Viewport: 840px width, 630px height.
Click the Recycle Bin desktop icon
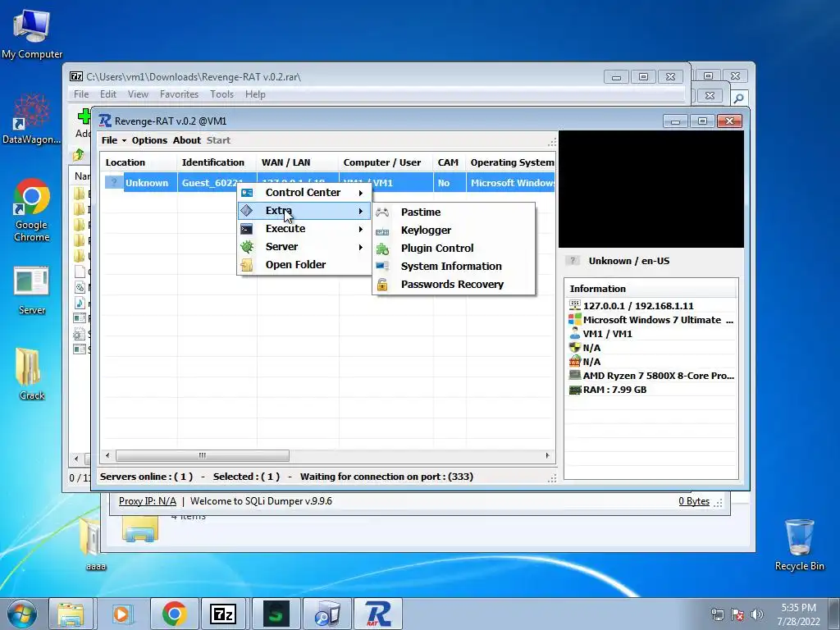click(799, 545)
